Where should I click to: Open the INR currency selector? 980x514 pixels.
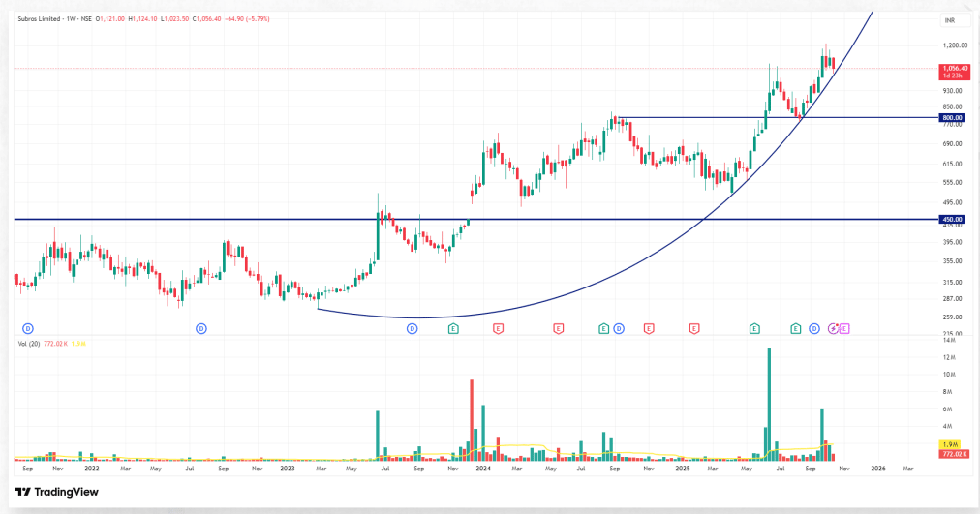point(950,20)
